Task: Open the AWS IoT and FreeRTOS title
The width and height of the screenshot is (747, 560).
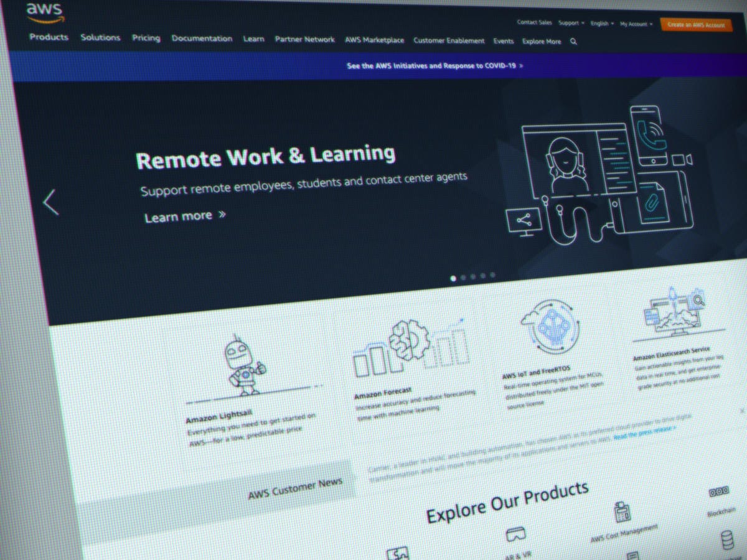Action: (x=536, y=373)
